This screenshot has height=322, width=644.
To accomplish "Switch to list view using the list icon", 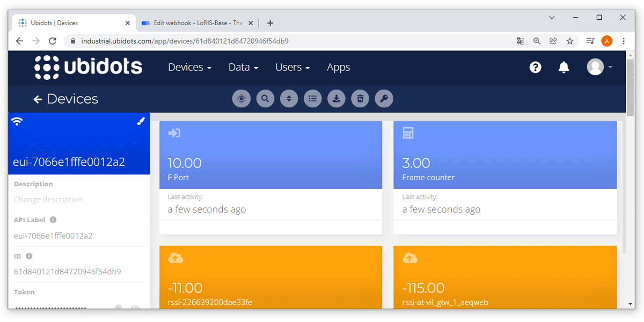I will pyautogui.click(x=312, y=99).
